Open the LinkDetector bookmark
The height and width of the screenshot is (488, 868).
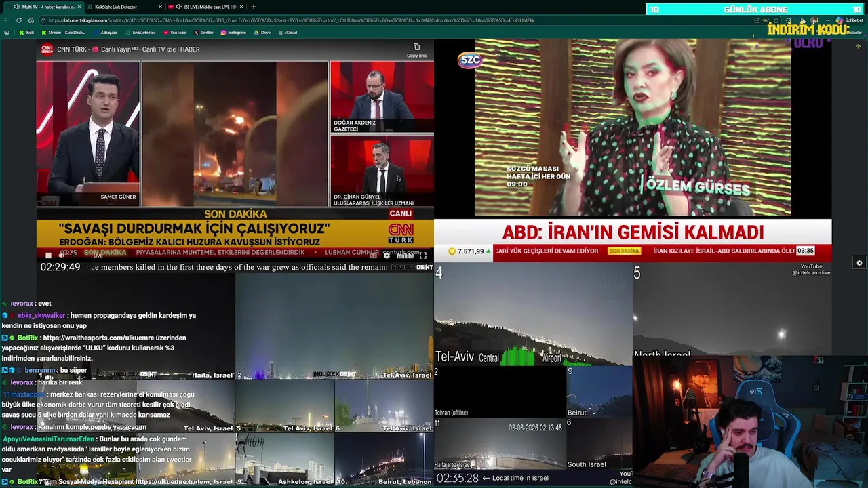coord(140,33)
